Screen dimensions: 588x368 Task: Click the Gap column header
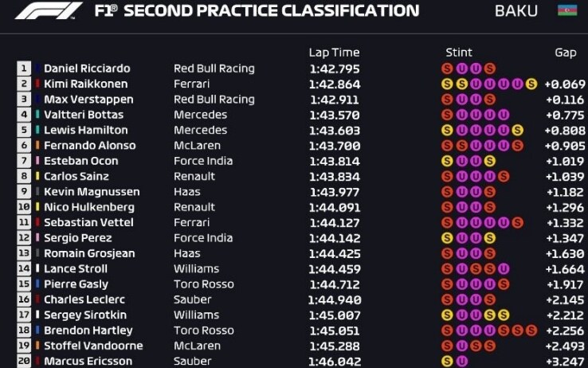pyautogui.click(x=566, y=53)
